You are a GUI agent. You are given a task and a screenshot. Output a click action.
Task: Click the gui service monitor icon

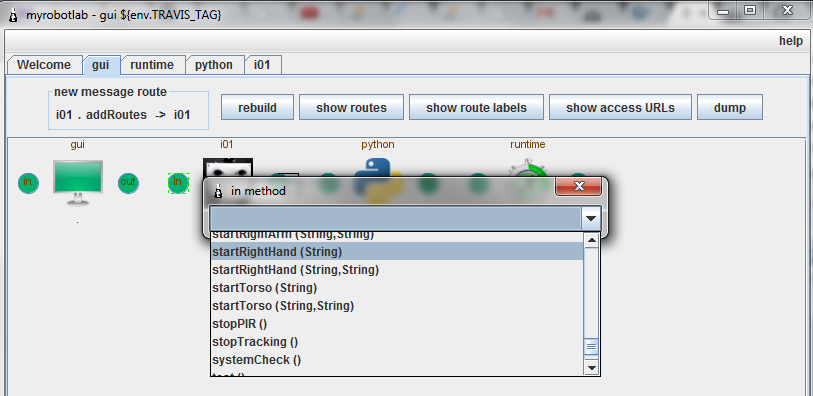[78, 182]
